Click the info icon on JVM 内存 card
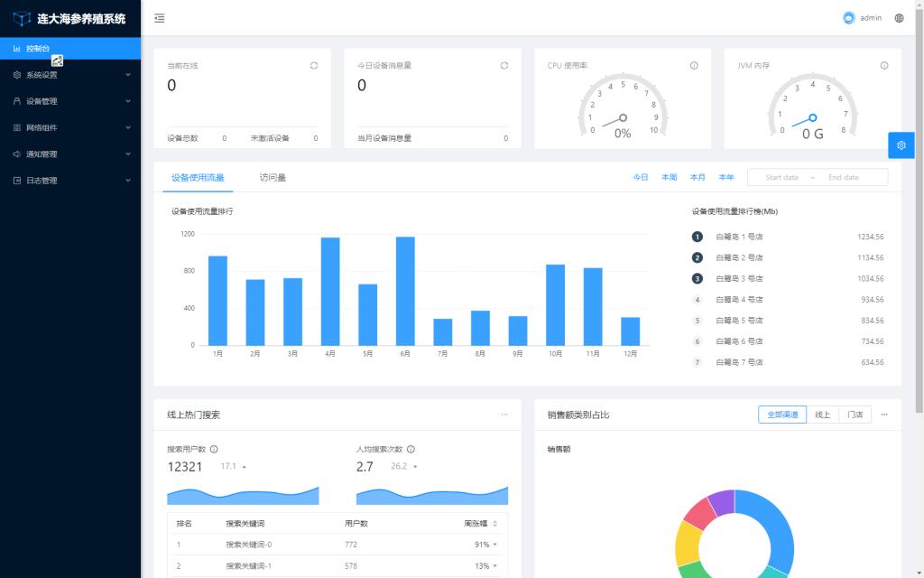Viewport: 924px width, 578px height. (x=884, y=65)
